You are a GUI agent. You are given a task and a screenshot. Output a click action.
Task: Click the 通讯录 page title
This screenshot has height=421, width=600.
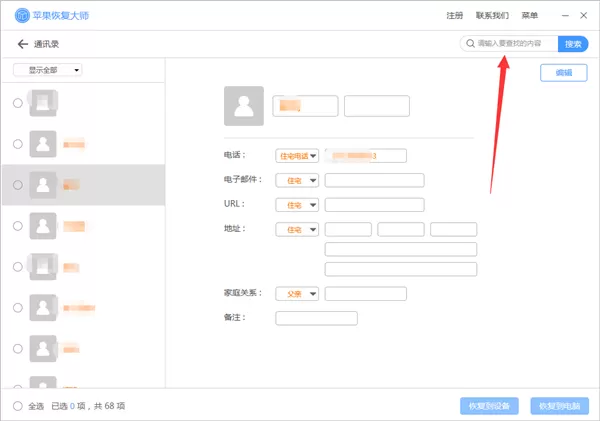(46, 44)
